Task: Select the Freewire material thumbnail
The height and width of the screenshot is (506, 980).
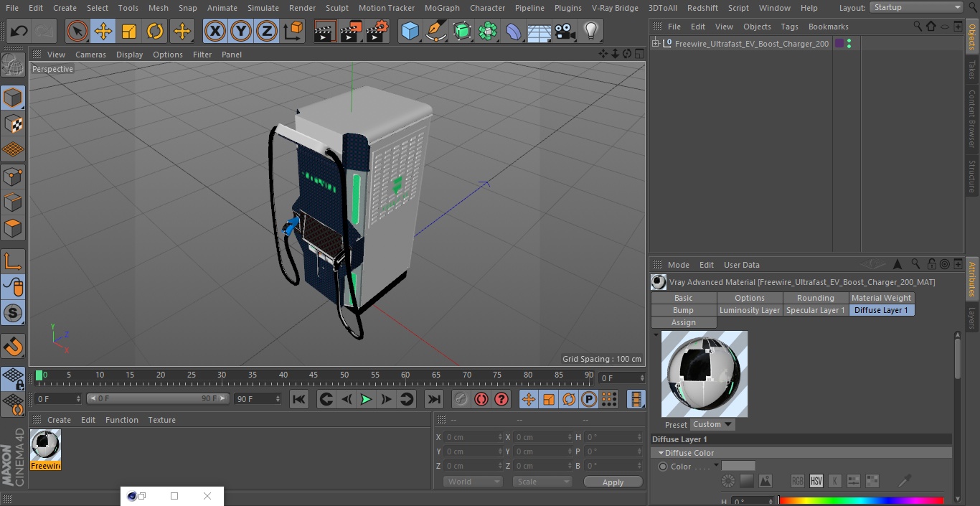Action: coord(46,450)
